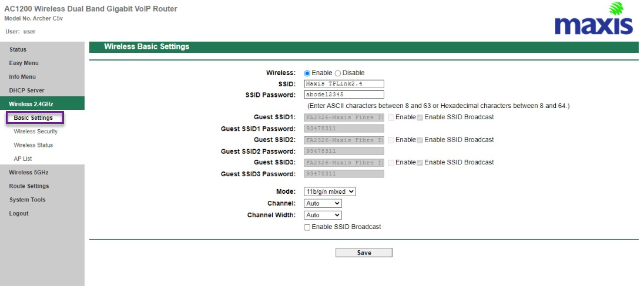
Task: Click the Model No. Archer C5v text
Action: coord(33,18)
